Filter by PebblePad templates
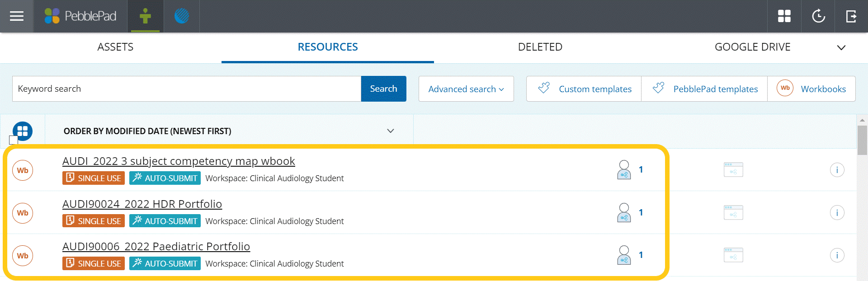 tap(704, 89)
